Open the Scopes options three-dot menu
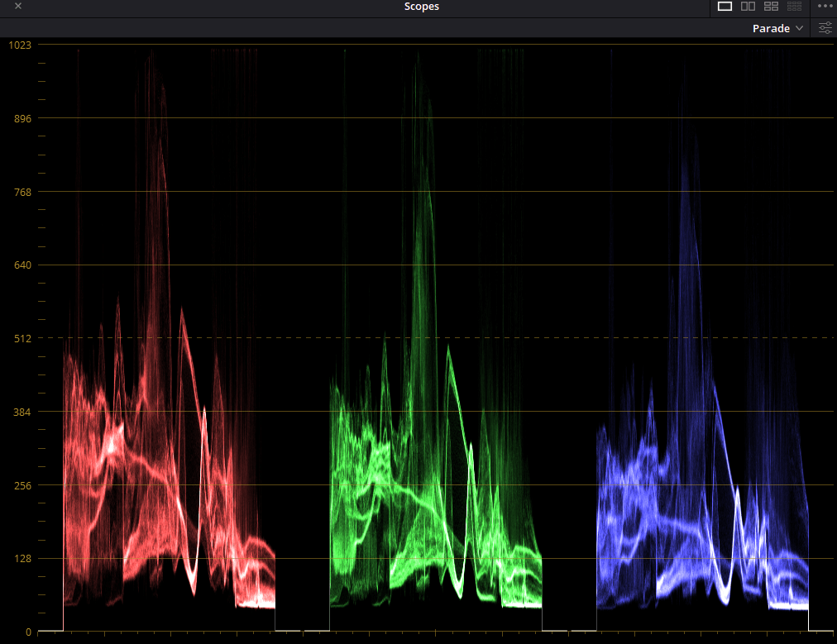The image size is (837, 644). [x=825, y=6]
